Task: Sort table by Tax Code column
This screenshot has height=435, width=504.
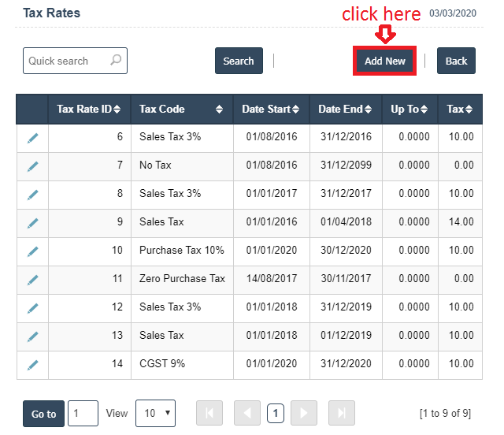Action: pyautogui.click(x=181, y=110)
